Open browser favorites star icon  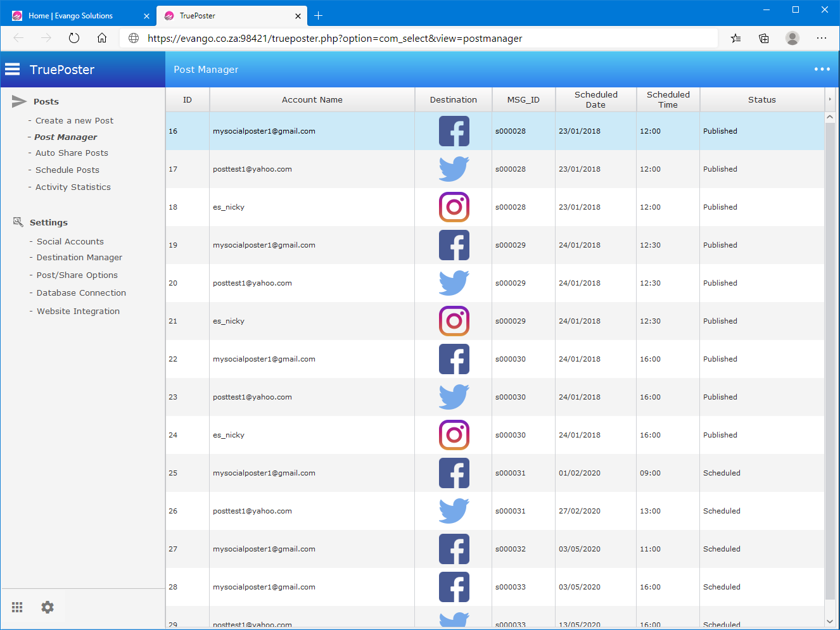coord(735,38)
